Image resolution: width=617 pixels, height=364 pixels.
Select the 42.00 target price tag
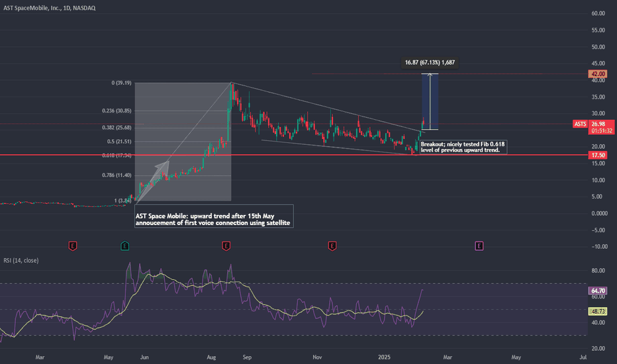[598, 74]
